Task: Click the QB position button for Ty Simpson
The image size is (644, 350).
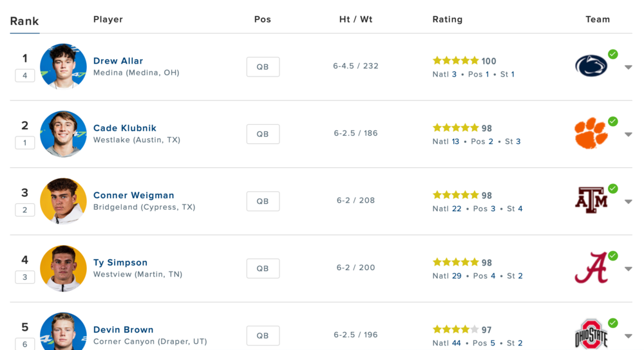Action: coord(263,268)
